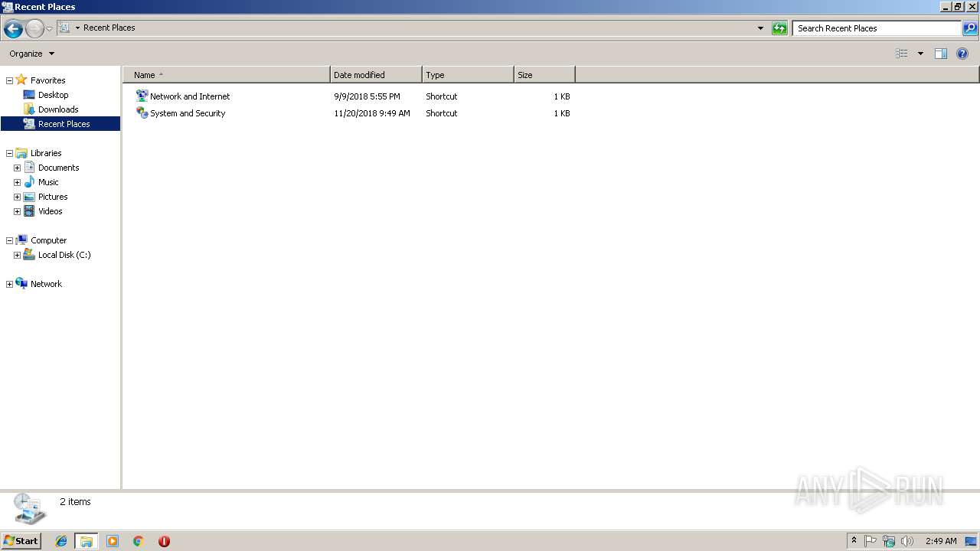Screen dimensions: 980x551
Task: Open network status tray icon
Action: (x=889, y=541)
